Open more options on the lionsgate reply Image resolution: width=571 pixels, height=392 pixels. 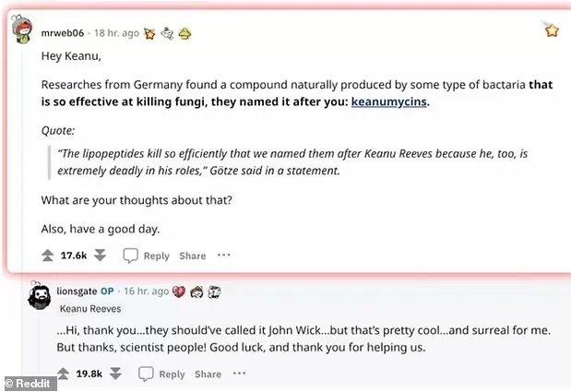[x=239, y=374]
